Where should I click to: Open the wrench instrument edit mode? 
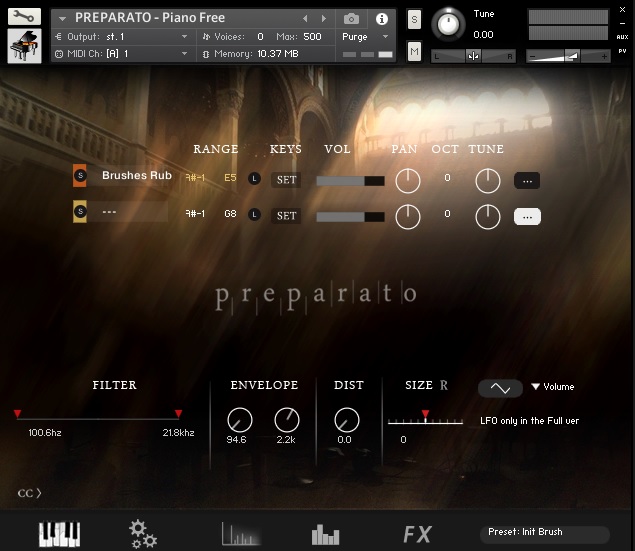pyautogui.click(x=24, y=16)
